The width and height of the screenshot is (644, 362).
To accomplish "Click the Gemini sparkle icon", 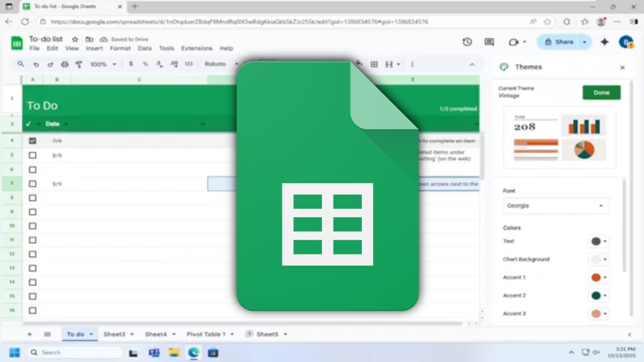I will click(x=605, y=42).
